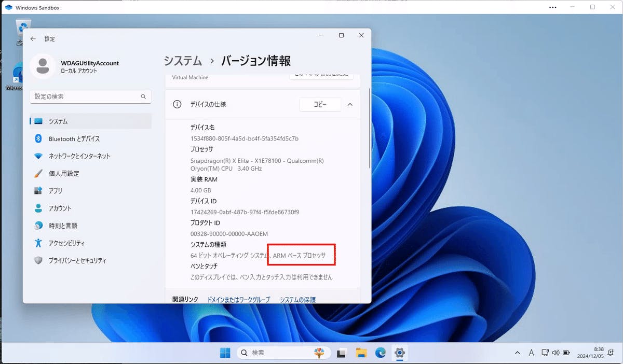Click the コピー button for device specs
Screen dimensions: 623x364
pos(320,104)
